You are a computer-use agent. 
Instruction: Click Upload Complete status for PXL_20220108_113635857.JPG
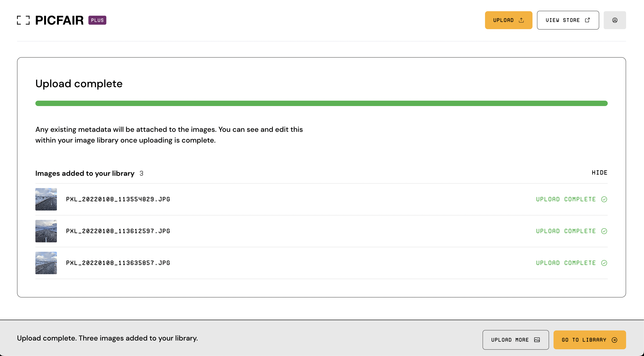click(x=566, y=263)
